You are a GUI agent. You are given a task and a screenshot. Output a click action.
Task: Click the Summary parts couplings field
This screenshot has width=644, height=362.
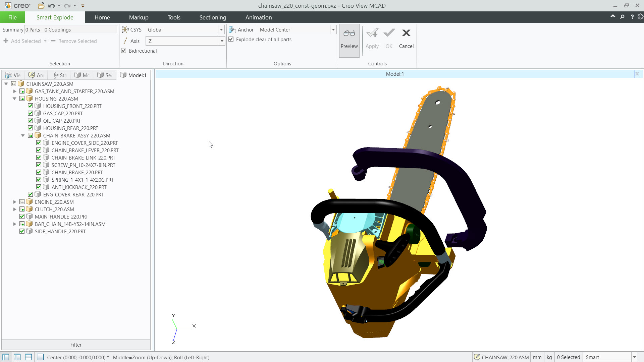[71, 29]
